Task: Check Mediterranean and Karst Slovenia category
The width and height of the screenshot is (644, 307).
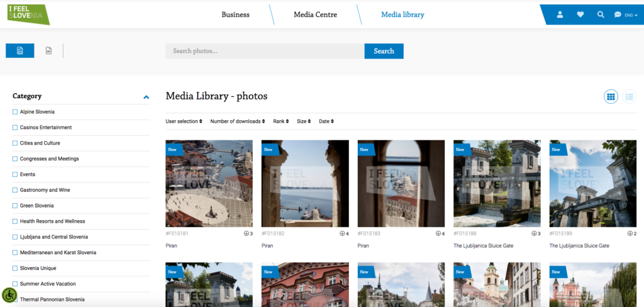Action: point(15,252)
